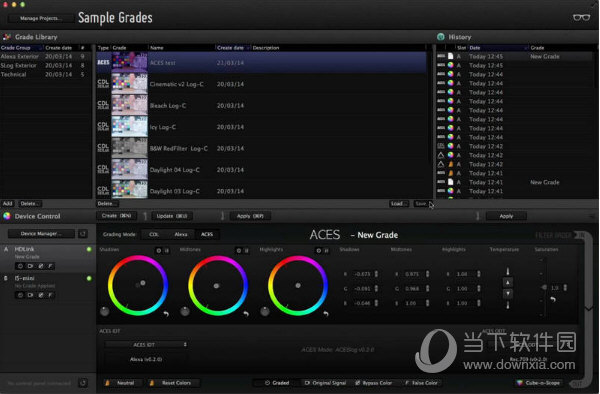Toggle Shadows wheel mode button

click(167, 251)
